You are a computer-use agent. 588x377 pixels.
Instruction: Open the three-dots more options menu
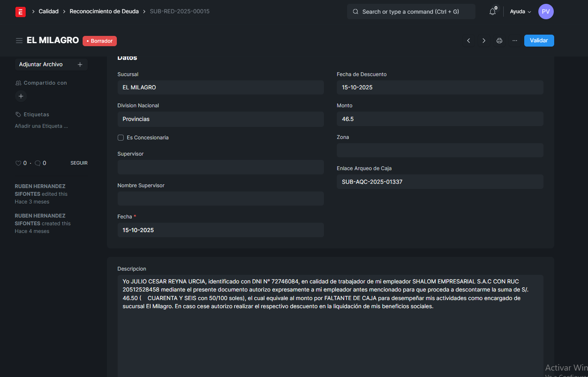coord(515,41)
